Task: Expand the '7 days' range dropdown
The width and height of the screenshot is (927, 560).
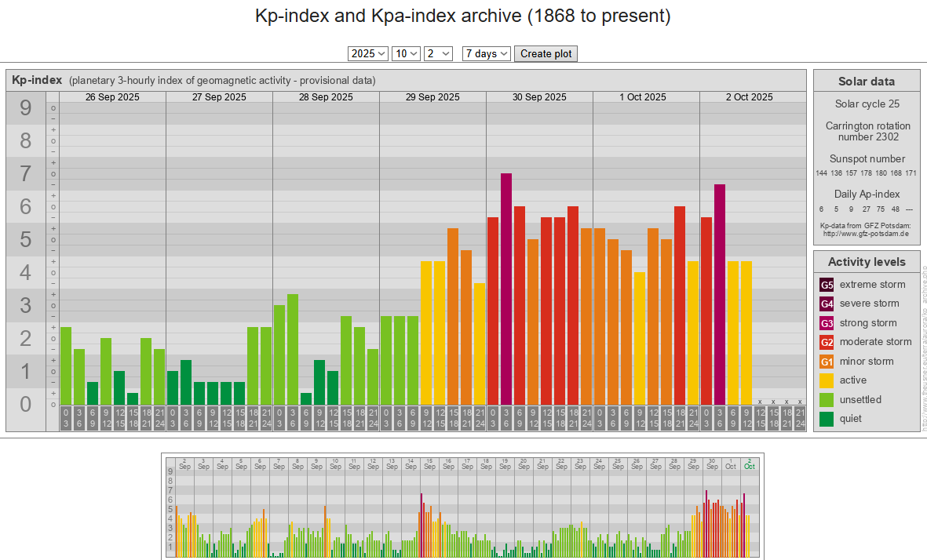Action: point(487,53)
